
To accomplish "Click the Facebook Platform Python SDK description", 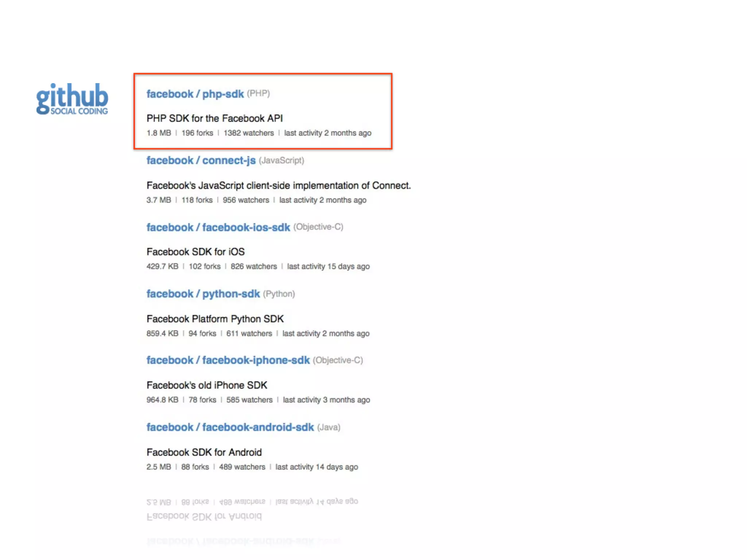I will pyautogui.click(x=215, y=319).
